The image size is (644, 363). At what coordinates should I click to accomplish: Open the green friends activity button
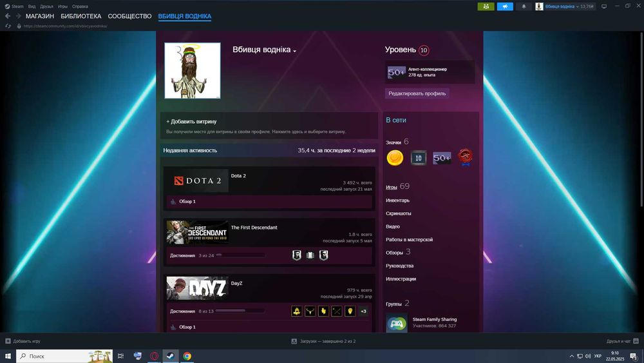(x=486, y=6)
